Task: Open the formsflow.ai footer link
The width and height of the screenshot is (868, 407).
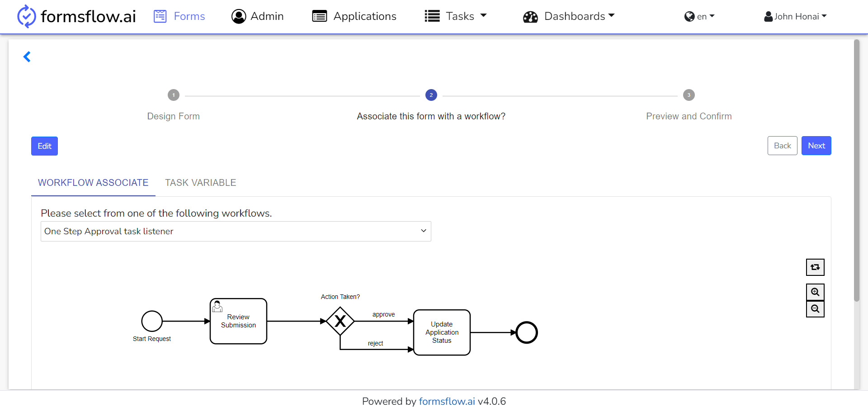Action: click(447, 401)
